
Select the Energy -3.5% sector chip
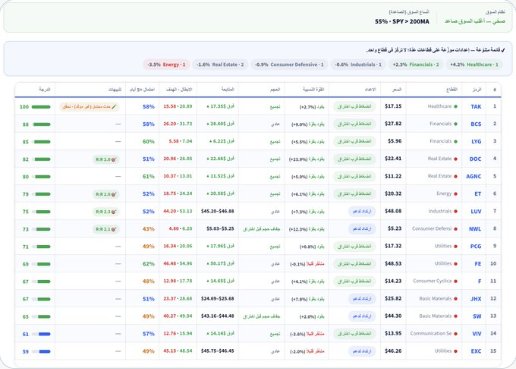point(166,64)
